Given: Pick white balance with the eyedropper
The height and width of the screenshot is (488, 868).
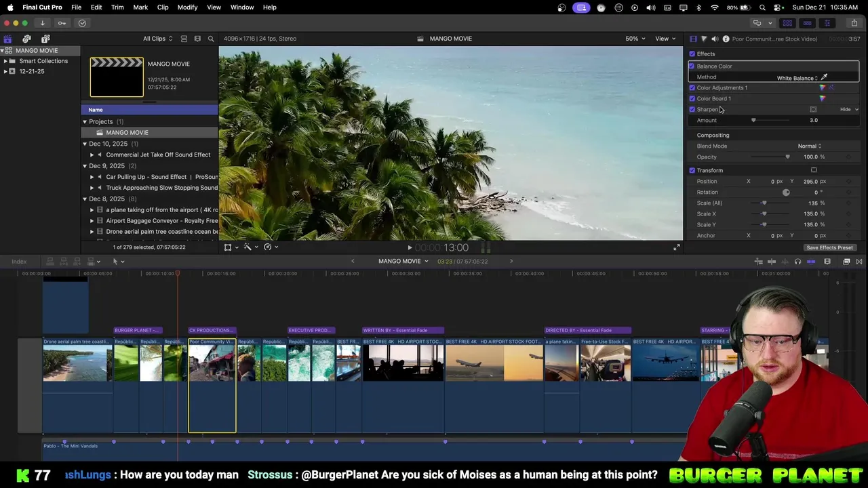Looking at the screenshot, I should [824, 77].
